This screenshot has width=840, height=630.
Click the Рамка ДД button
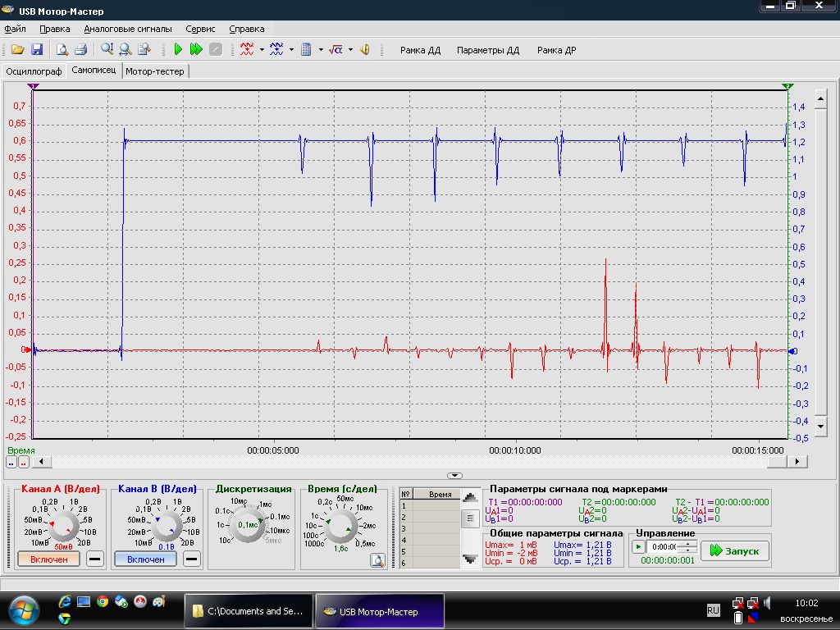(421, 50)
